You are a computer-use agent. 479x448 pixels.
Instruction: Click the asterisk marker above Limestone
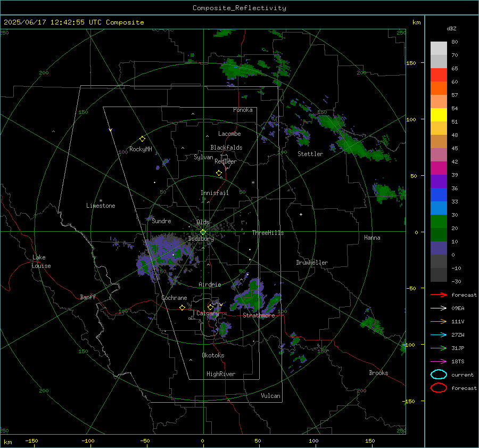tap(101, 201)
